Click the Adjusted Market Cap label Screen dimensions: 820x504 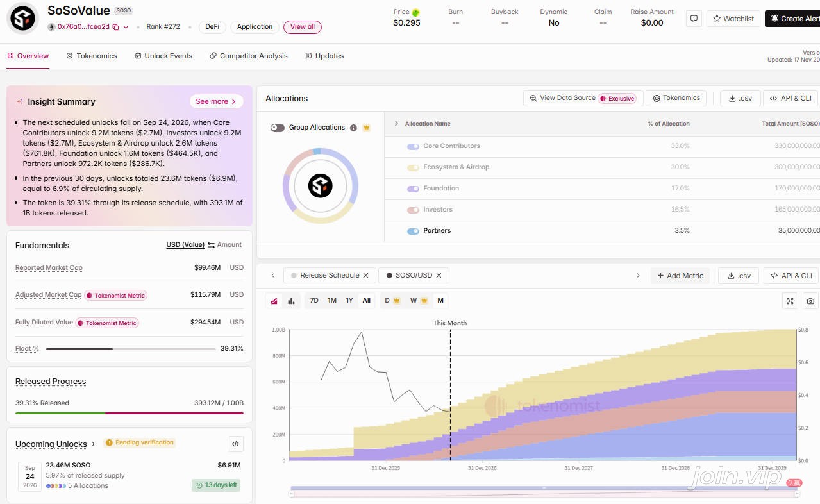coord(48,294)
